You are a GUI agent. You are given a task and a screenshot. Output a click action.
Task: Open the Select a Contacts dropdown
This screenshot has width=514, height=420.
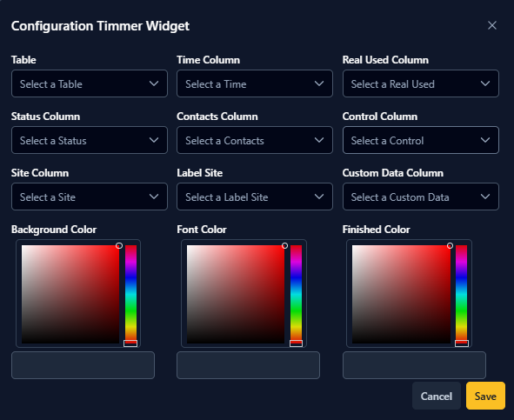(255, 140)
